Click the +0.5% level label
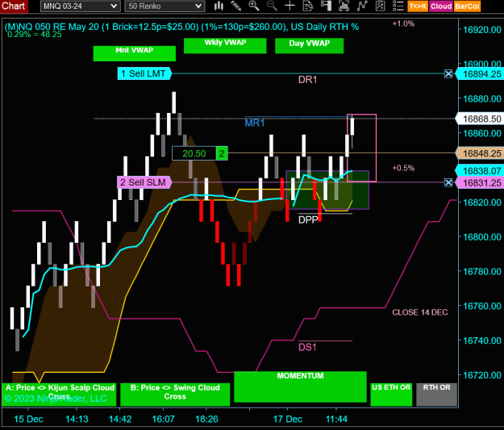Viewport: 504px width, 430px height. [x=403, y=168]
